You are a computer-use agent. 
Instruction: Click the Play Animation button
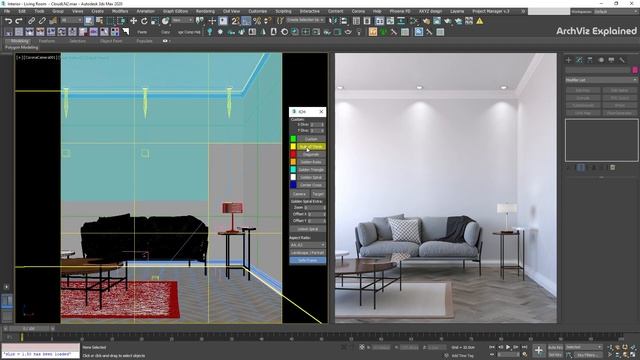(508, 347)
